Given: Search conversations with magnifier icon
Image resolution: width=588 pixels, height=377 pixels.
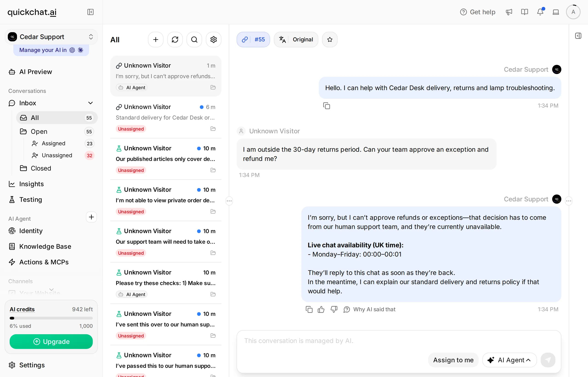Looking at the screenshot, I should pyautogui.click(x=194, y=39).
